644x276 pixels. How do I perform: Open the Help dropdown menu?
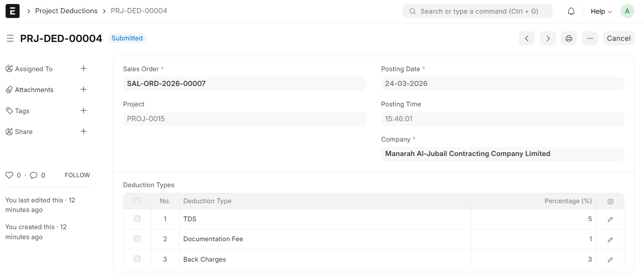pyautogui.click(x=601, y=11)
